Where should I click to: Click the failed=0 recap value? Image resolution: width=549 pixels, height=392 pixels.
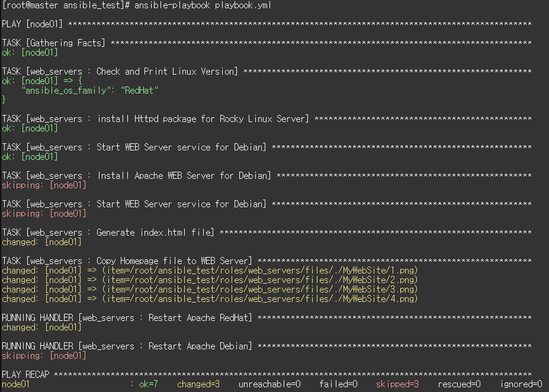pos(338,384)
